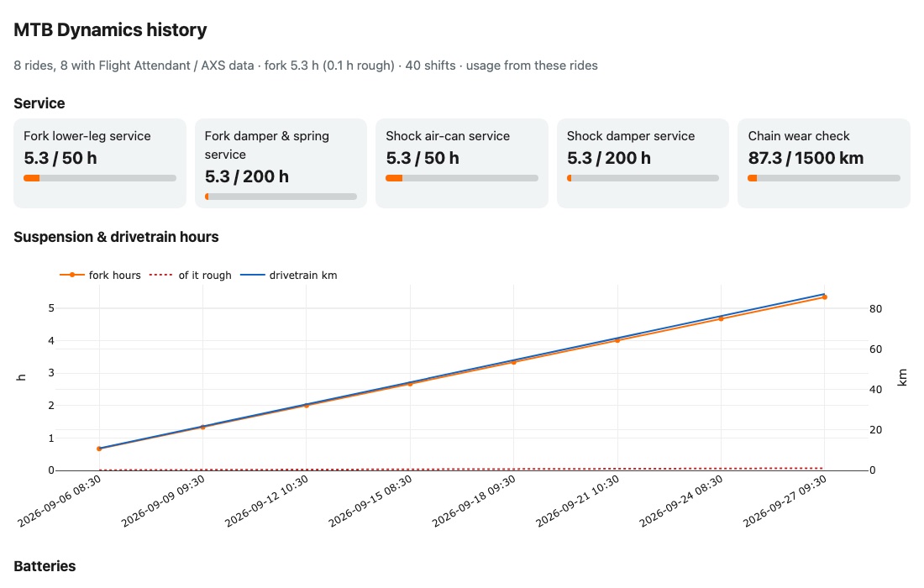This screenshot has width=924, height=588.
Task: Click the fork hours point at 2026-09-15
Action: tap(410, 384)
